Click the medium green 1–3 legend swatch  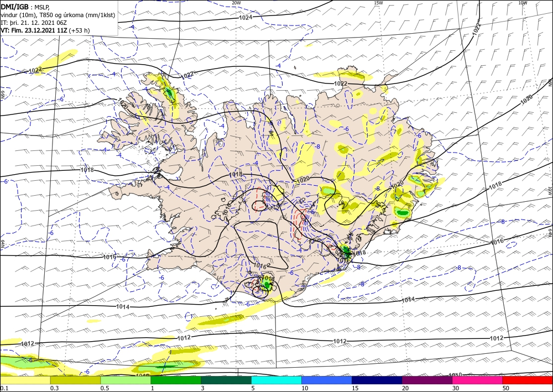click(x=176, y=380)
